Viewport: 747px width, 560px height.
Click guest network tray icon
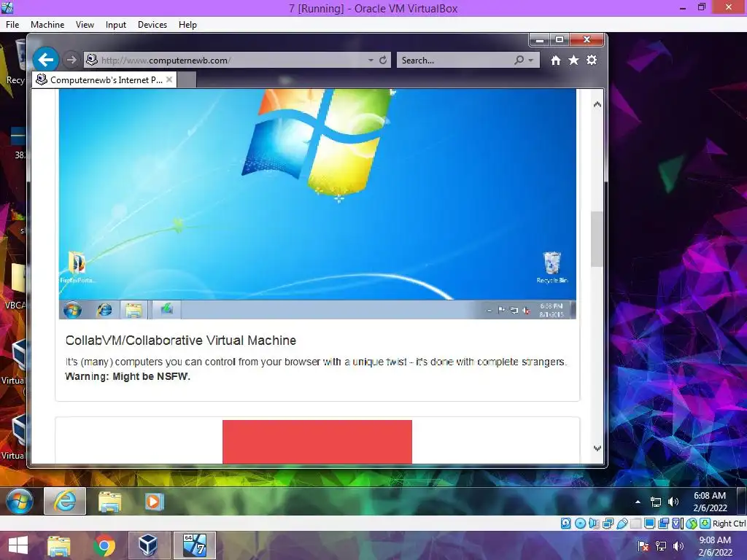[656, 502]
